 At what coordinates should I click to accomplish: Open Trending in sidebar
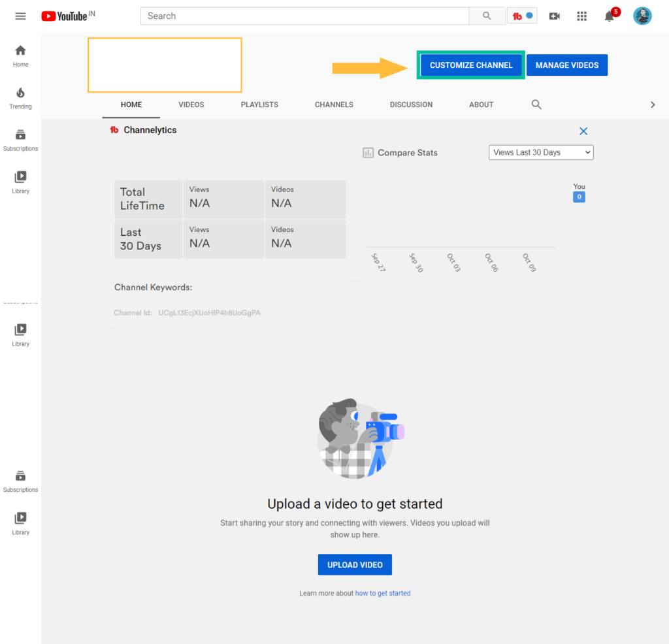tap(20, 98)
